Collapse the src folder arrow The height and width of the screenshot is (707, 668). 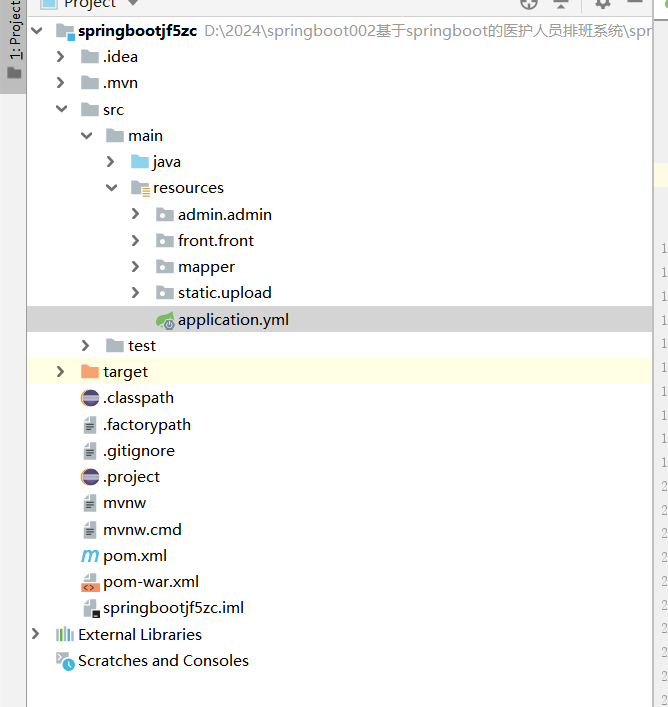tap(61, 109)
